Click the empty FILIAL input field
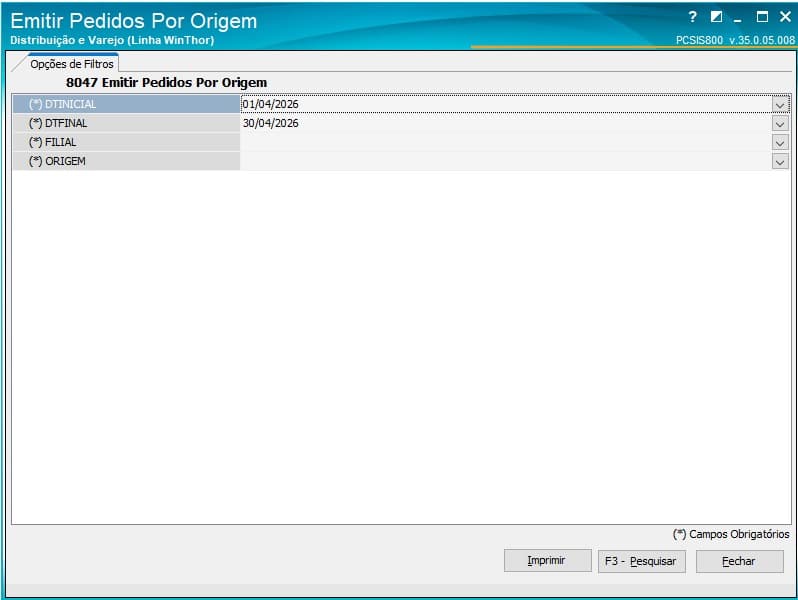The height and width of the screenshot is (600, 798). 506,142
